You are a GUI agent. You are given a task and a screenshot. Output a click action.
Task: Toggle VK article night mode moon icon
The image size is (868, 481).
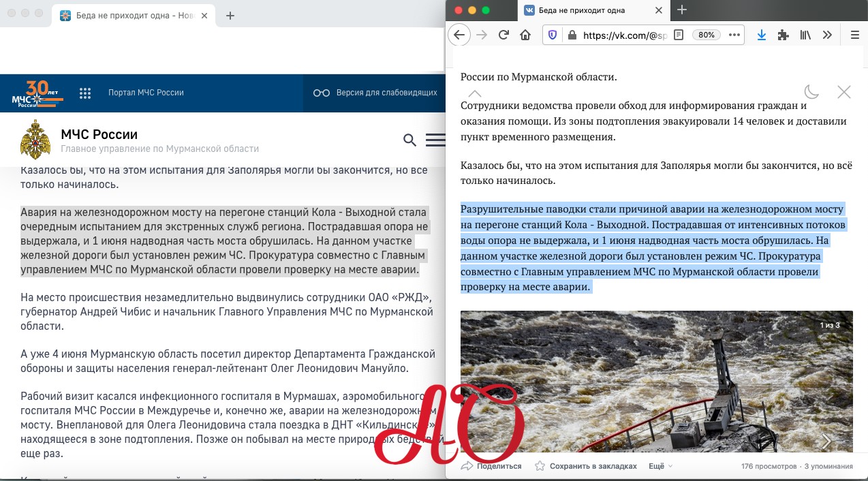[x=811, y=92]
